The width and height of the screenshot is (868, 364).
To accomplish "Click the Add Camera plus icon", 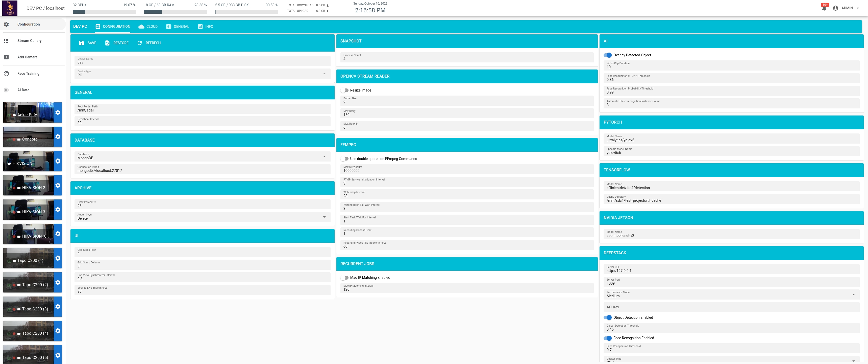I will (6, 57).
